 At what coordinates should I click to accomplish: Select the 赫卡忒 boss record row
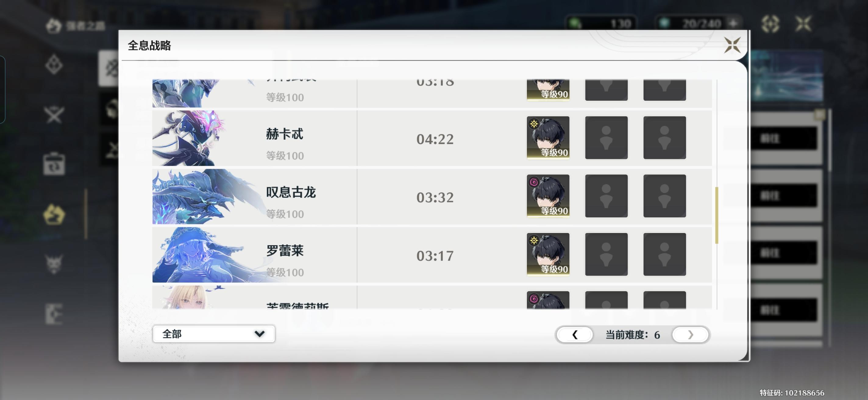pyautogui.click(x=432, y=138)
